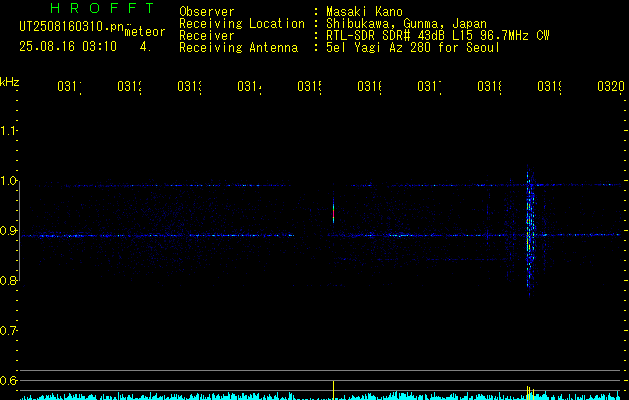Screen dimensions: 629x400
Task: Click the 0.7 kHz axis label
Action: click(x=8, y=330)
